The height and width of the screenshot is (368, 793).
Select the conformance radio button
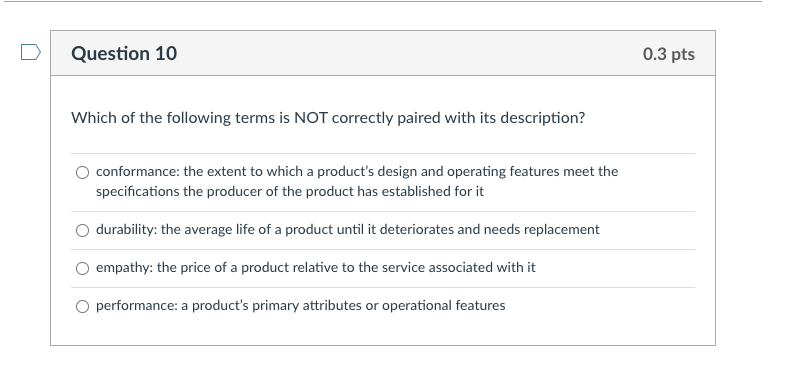tap(82, 172)
